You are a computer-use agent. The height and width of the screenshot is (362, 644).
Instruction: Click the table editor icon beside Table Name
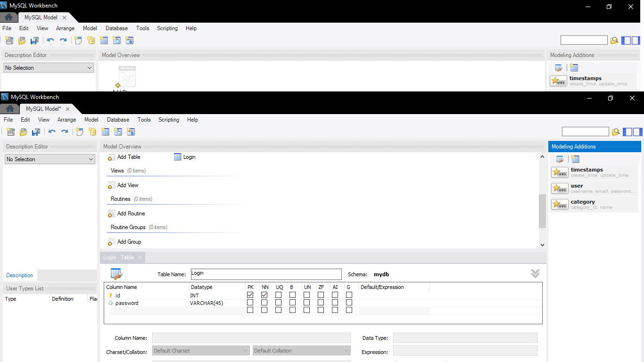pos(116,274)
